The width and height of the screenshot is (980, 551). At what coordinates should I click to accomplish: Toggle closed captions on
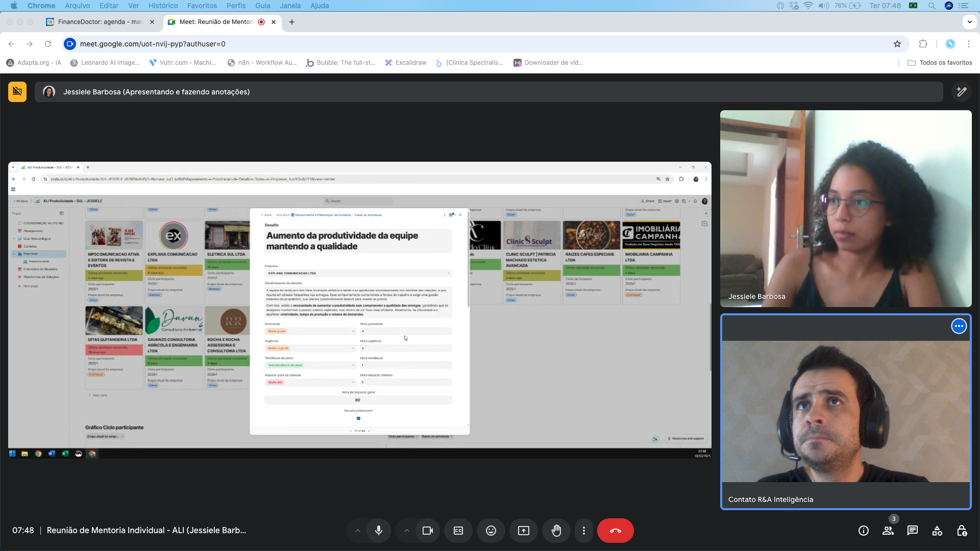click(458, 531)
